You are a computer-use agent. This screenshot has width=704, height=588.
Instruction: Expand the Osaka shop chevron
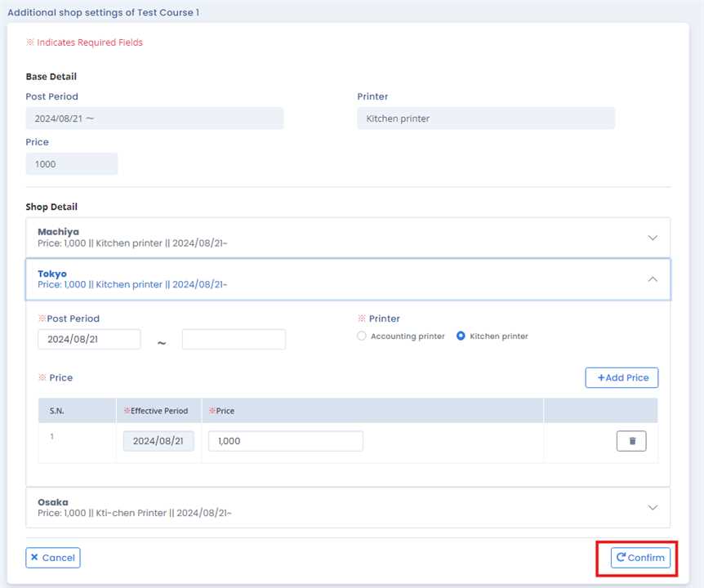click(x=652, y=507)
